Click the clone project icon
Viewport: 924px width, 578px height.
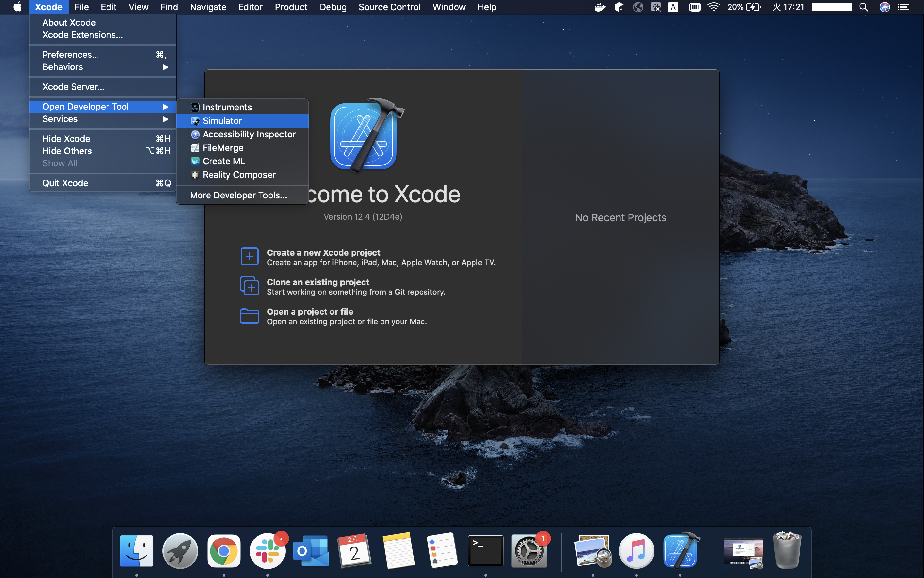[x=249, y=285]
